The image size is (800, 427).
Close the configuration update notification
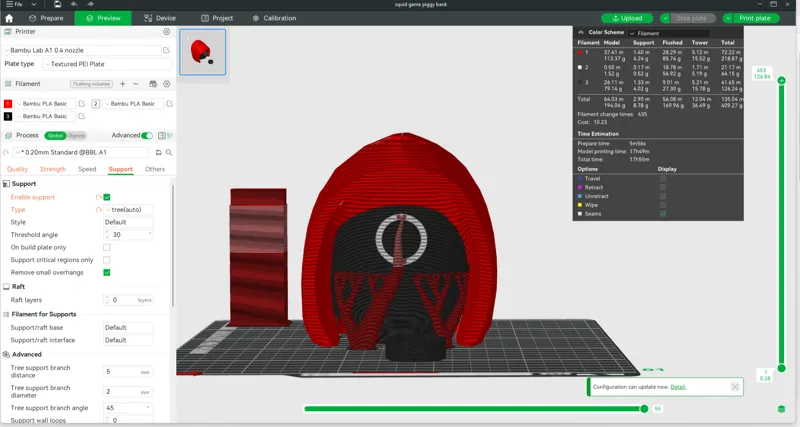[x=735, y=387]
